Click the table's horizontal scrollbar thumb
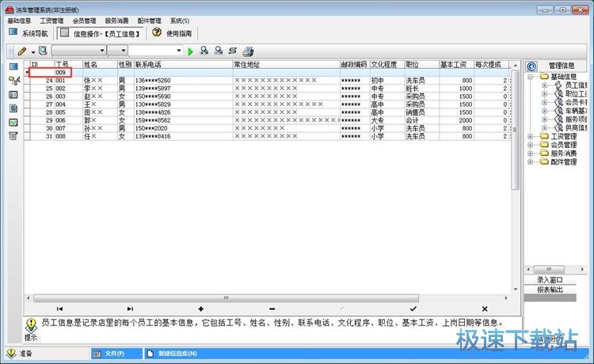Viewport: 594px width, 364px height. point(226,298)
